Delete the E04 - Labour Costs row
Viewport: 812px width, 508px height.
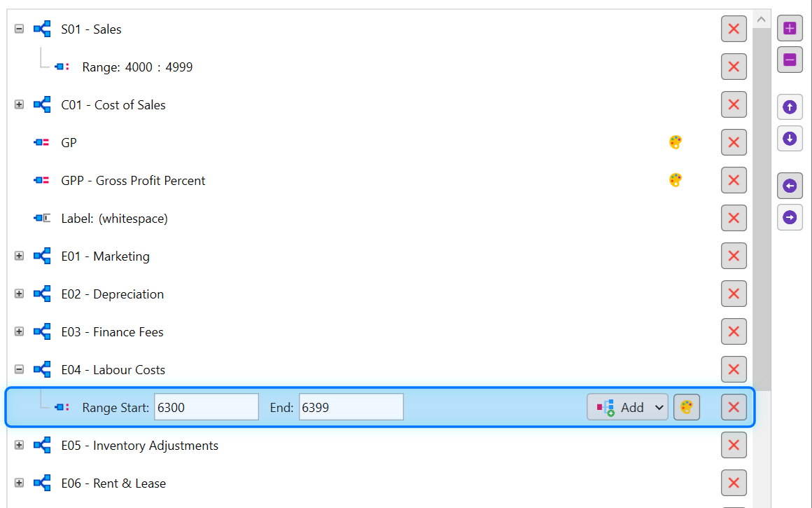pos(734,369)
